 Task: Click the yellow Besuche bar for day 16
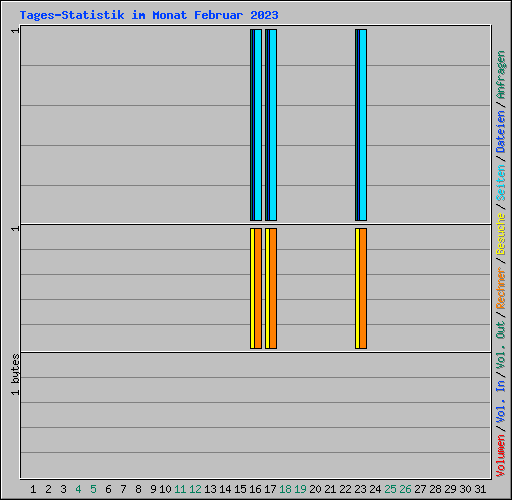(x=252, y=289)
